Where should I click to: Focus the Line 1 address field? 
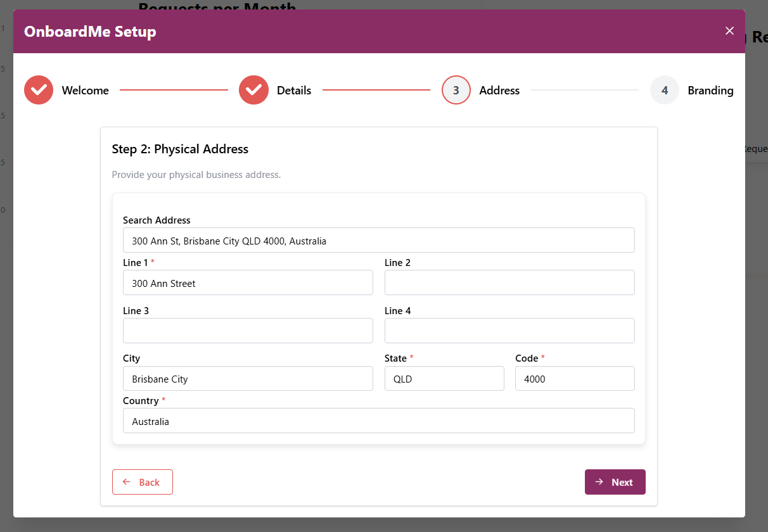click(248, 283)
